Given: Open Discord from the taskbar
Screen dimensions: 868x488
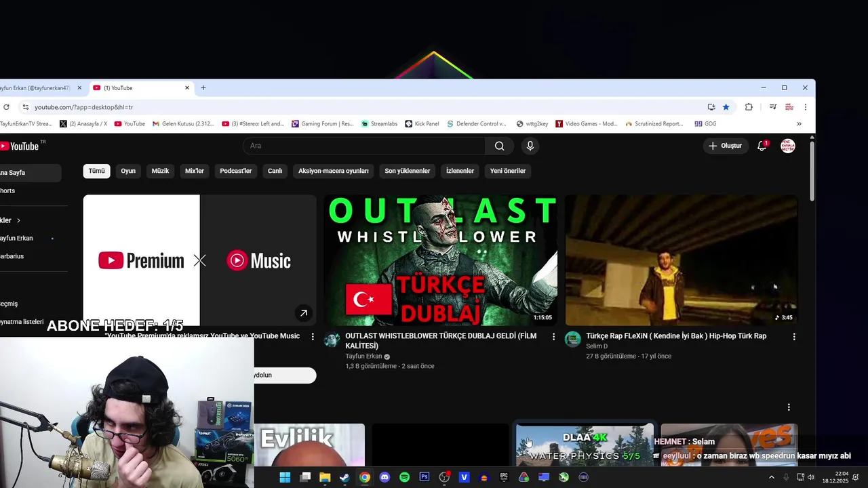Looking at the screenshot, I should [x=384, y=477].
